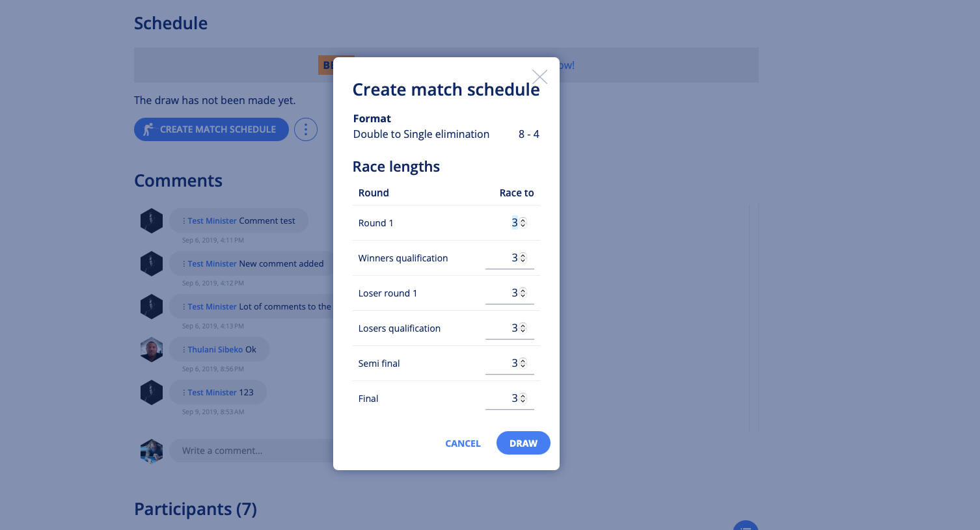This screenshot has height=530, width=980.
Task: Adjust Round 1 race-to stepper arrows
Action: point(523,223)
